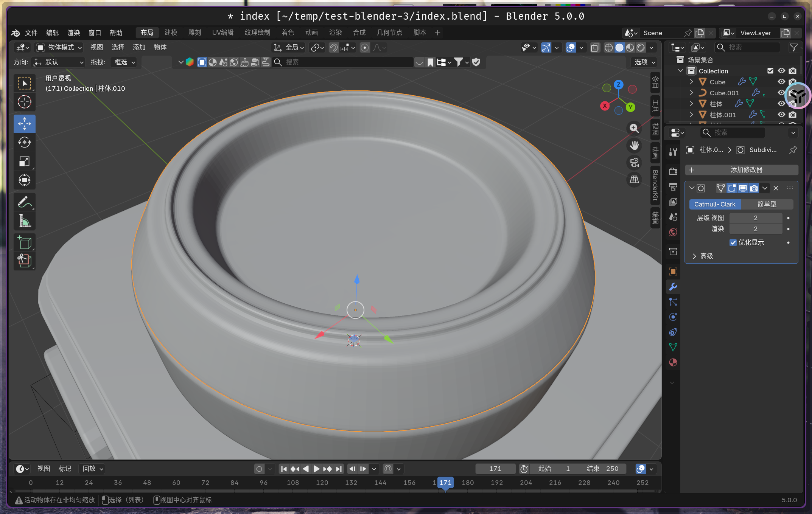Toggle the 优化显示 checkbox
Image resolution: width=812 pixels, height=514 pixels.
pos(733,242)
